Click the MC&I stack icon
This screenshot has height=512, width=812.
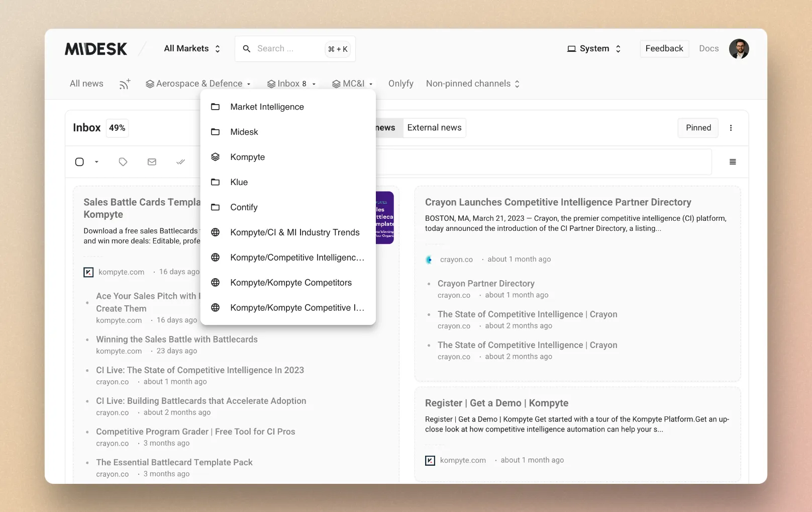[x=336, y=84]
